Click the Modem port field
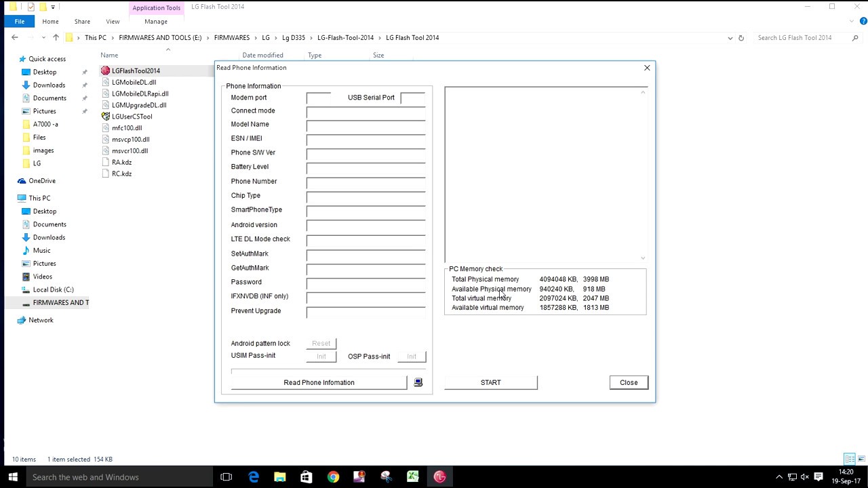Screen dimensions: 868x488 pos(319,98)
